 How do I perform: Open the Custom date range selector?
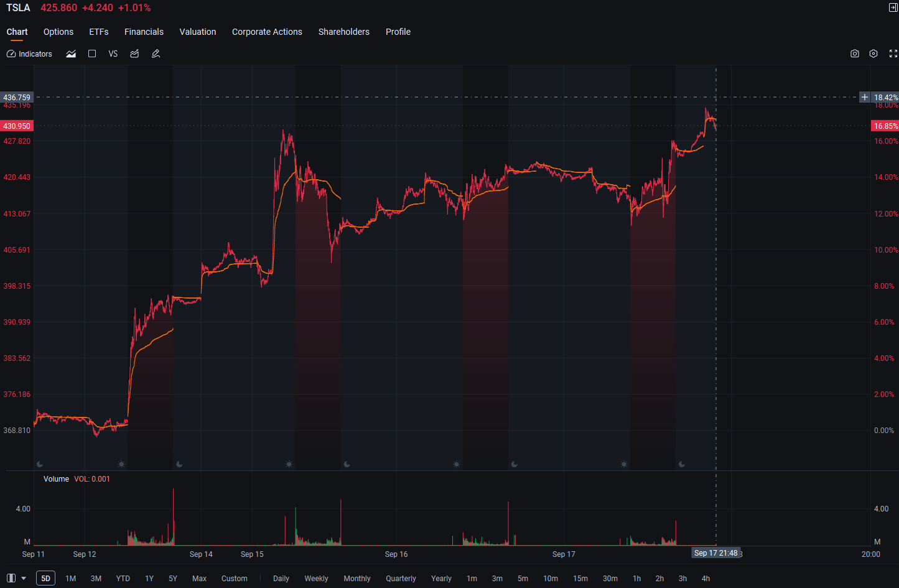coord(235,579)
